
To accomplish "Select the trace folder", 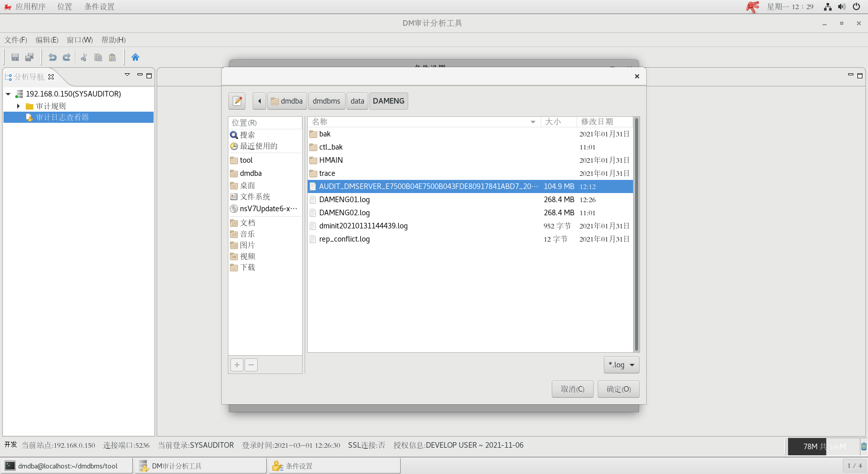I will coord(470,173).
